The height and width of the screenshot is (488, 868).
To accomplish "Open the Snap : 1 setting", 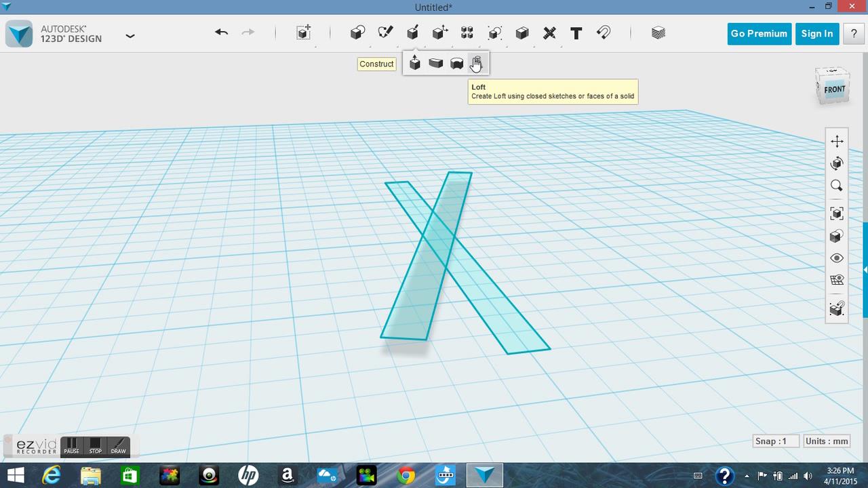I will coord(776,441).
